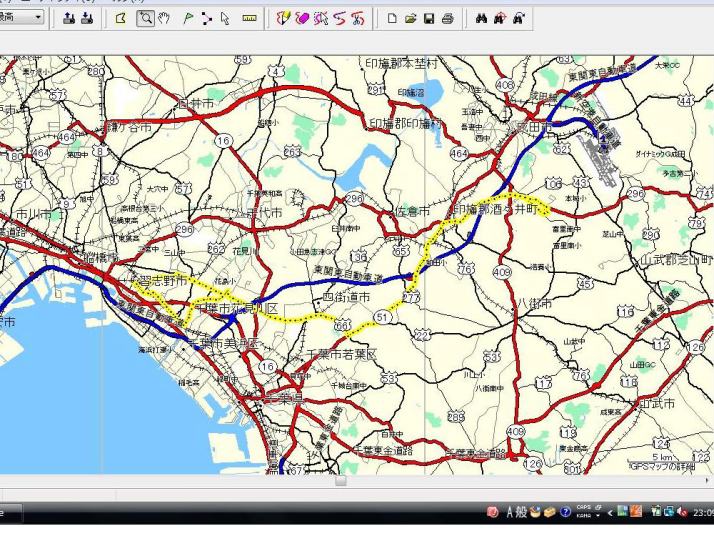Click the horizontal scrollbar thumb below map
714x536 pixels.
[341, 481]
